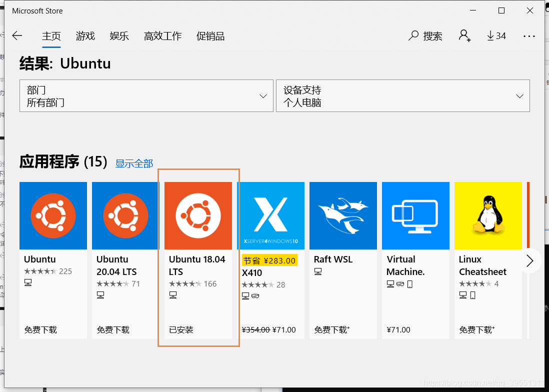Screen dimensions: 549x392
Task: Click the Raft WSL title
Action: click(x=333, y=259)
